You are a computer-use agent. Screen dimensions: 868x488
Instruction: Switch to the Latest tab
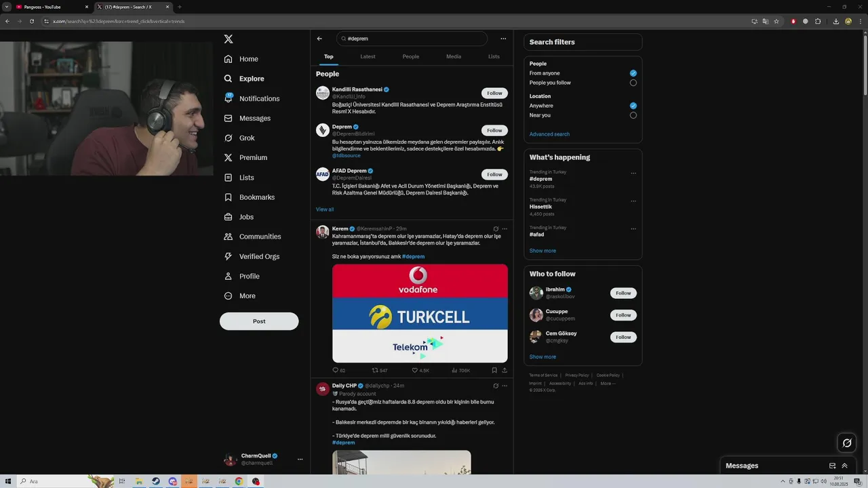click(x=368, y=57)
